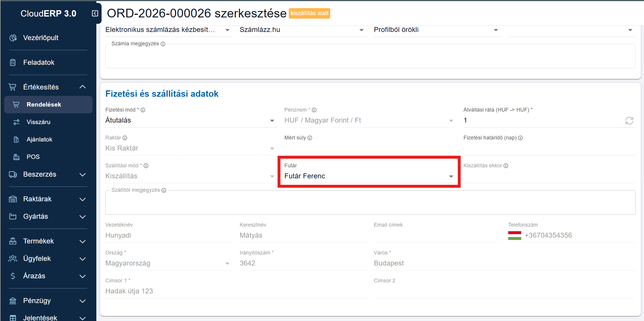The height and width of the screenshot is (321, 644).
Task: Open Vezérlőpult from the sidebar
Action: coord(41,38)
